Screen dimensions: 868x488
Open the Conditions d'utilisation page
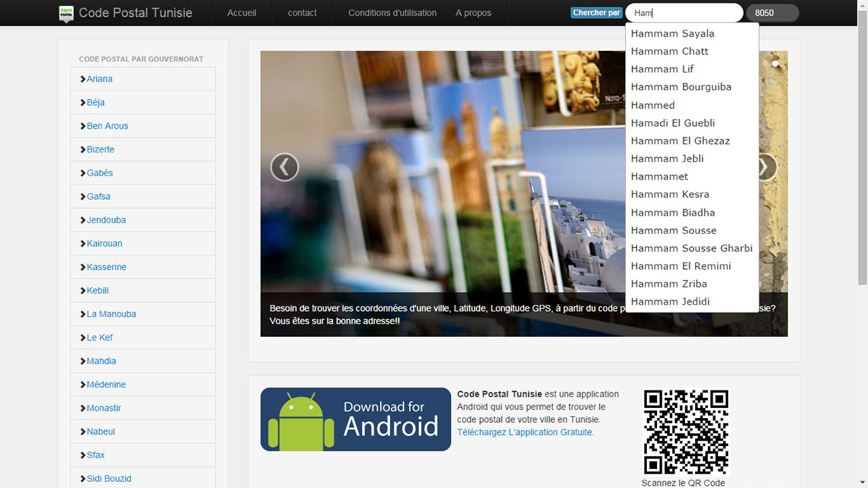[392, 12]
